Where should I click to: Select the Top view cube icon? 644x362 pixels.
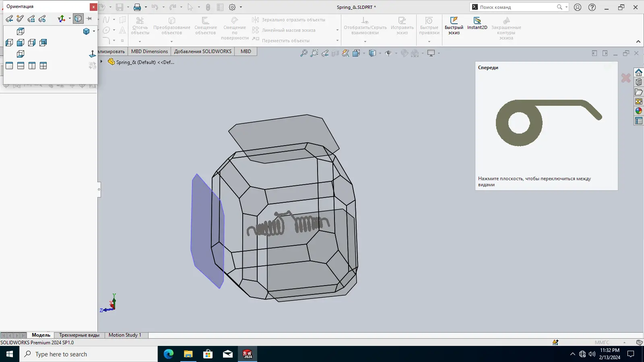21,31
